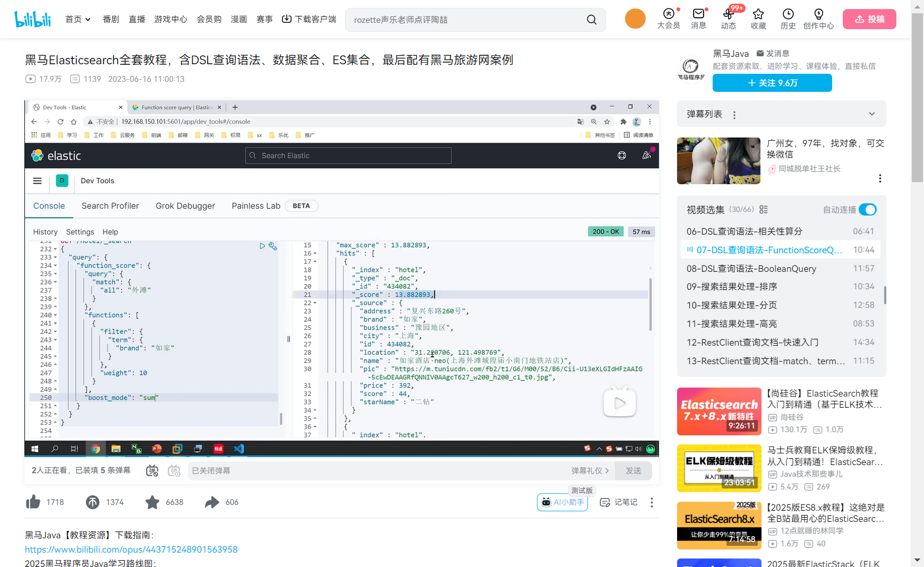Follow 黑马Java with the 关注 button
Image resolution: width=924 pixels, height=567 pixels.
772,83
